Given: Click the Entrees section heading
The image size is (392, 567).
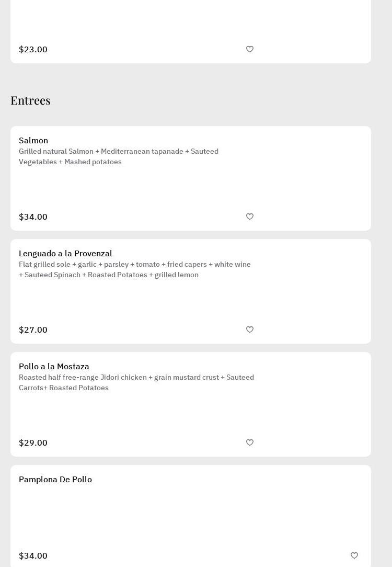Looking at the screenshot, I should (x=30, y=100).
